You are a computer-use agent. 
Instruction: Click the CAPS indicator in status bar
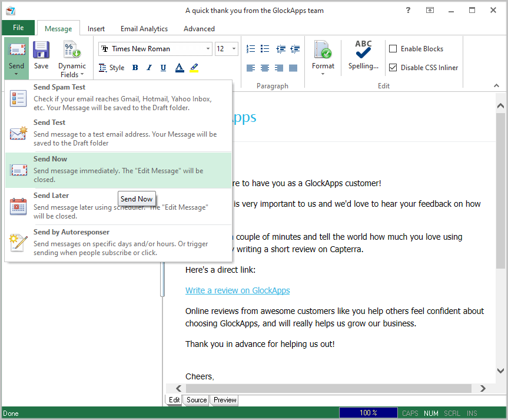coord(410,413)
